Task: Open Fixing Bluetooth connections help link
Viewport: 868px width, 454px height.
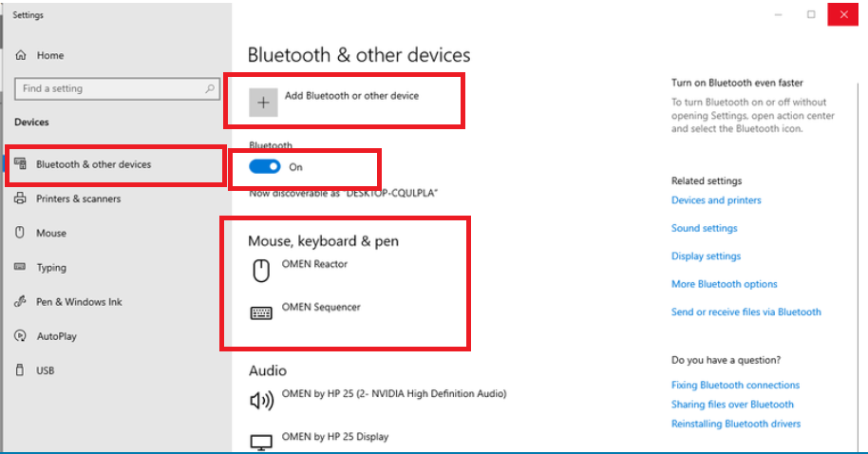Action: [x=735, y=386]
